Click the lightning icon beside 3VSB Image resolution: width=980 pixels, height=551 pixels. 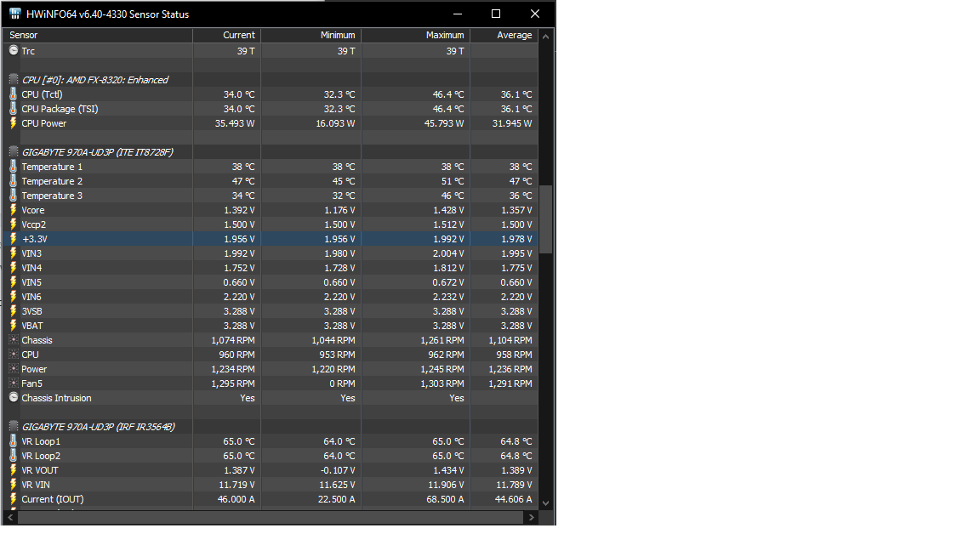(14, 311)
